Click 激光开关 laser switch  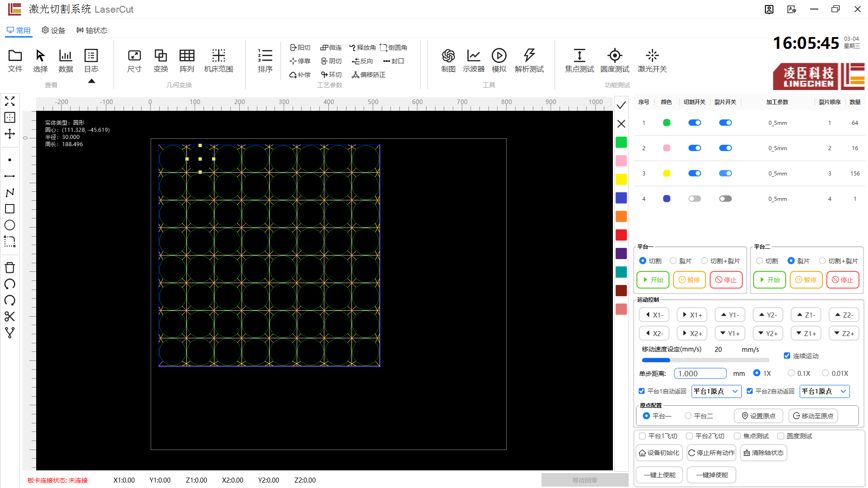pyautogui.click(x=652, y=61)
